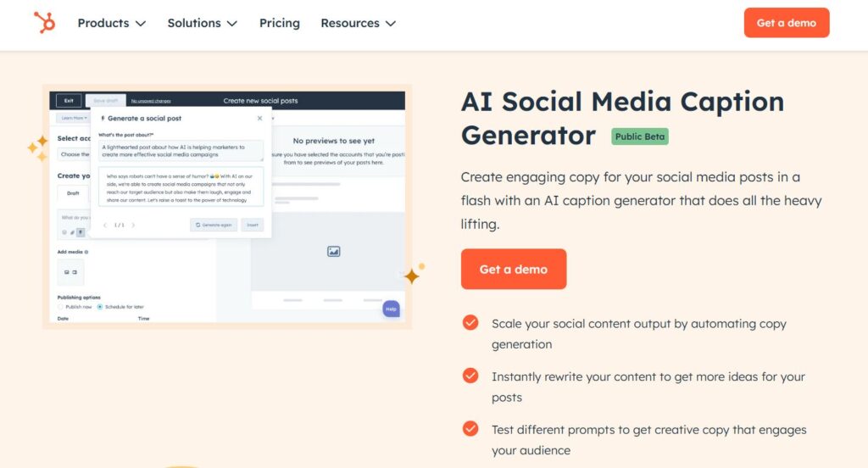Click the HubSpot sprocket logo
The height and width of the screenshot is (468, 868).
click(x=44, y=23)
